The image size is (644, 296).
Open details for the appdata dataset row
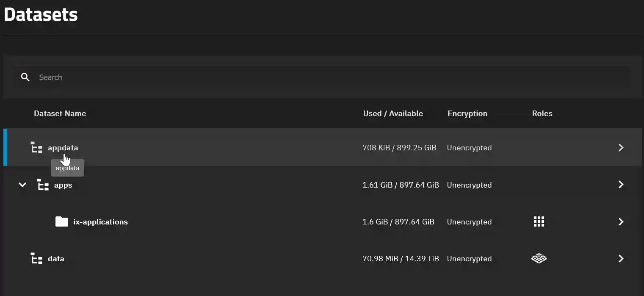pyautogui.click(x=621, y=147)
